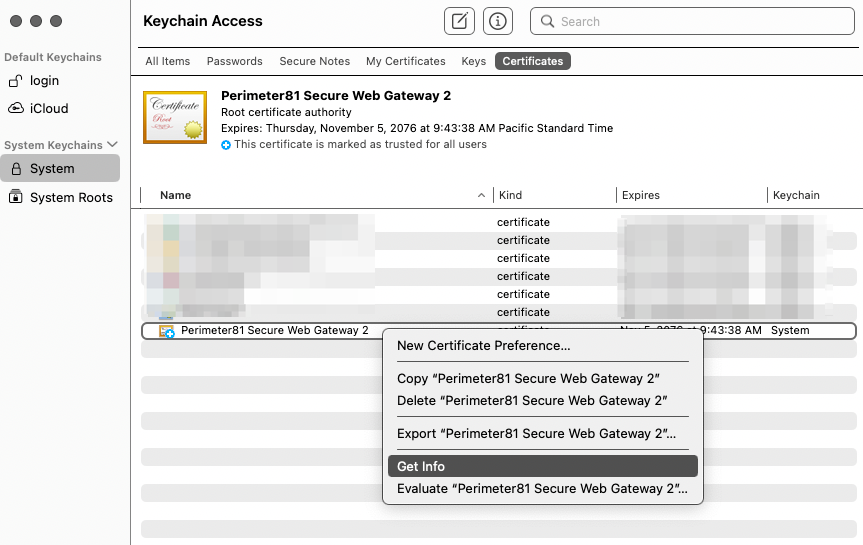Click the compose new note icon
The image size is (863, 545).
point(459,21)
